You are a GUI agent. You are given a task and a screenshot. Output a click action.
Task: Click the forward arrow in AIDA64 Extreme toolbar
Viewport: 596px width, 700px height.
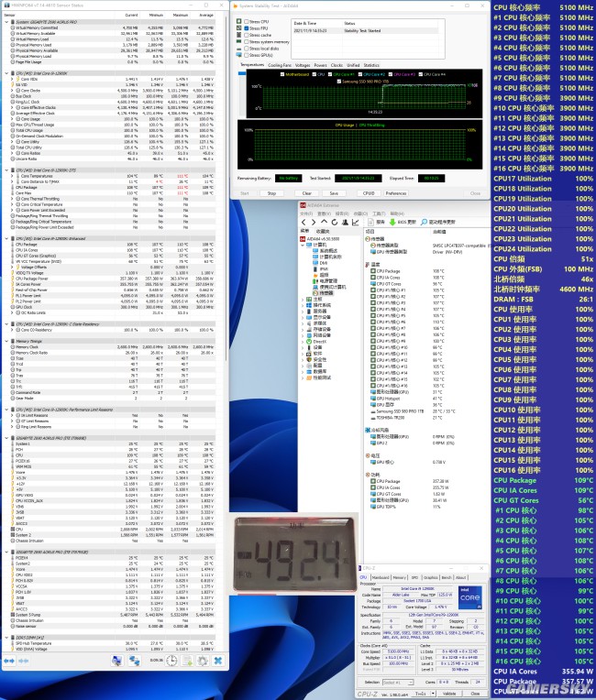tap(314, 222)
